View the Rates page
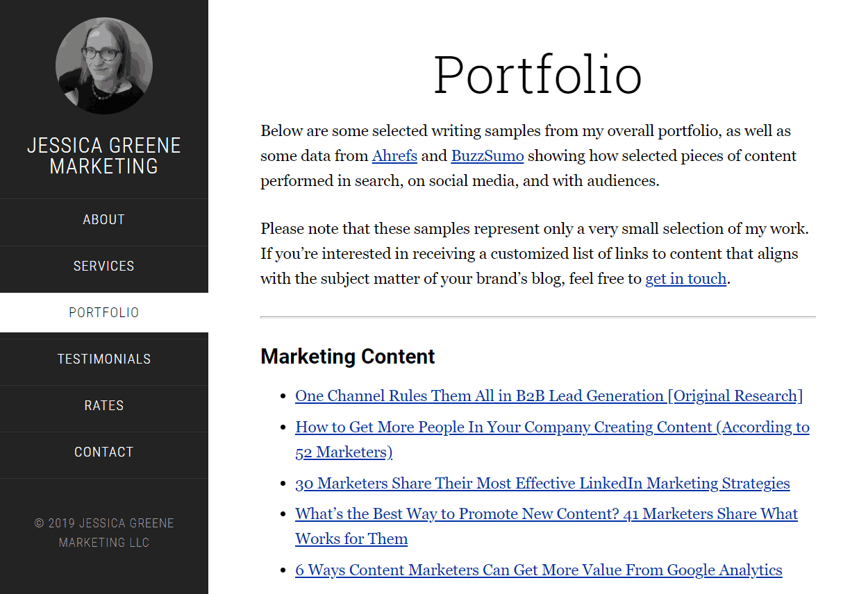 [x=104, y=405]
